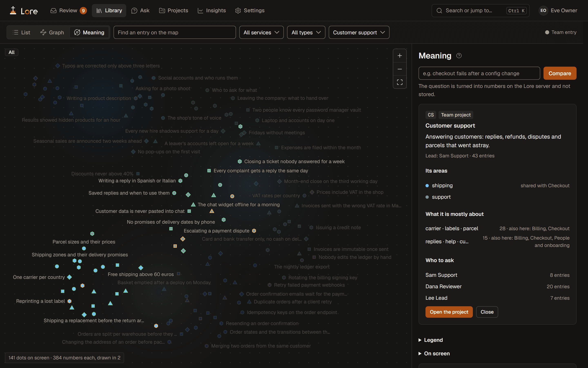Zoom out of the map
This screenshot has height=368, width=588.
399,69
